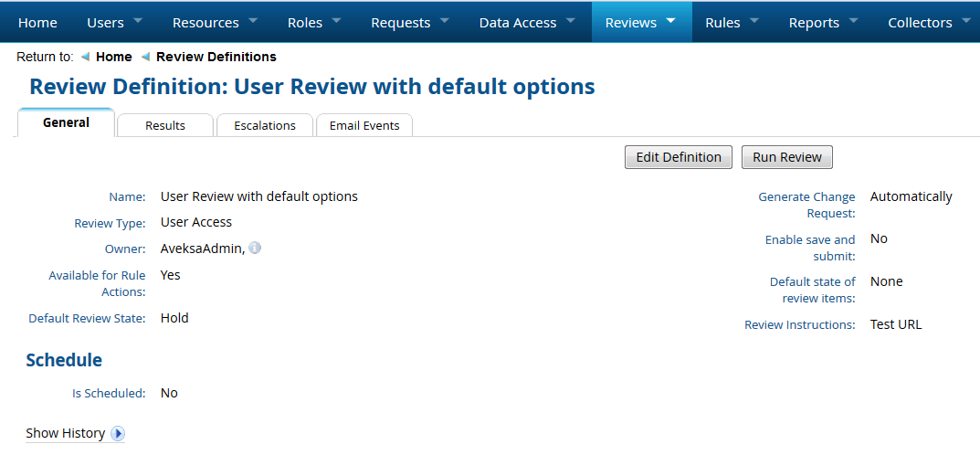Viewport: 980px width, 455px height.
Task: Click the Show History arrow icon
Action: pyautogui.click(x=118, y=434)
